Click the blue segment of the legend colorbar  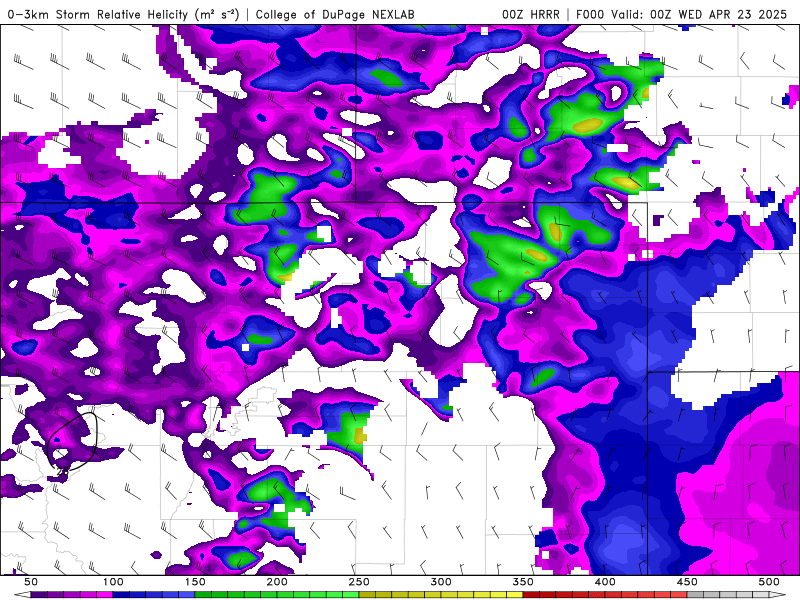point(154,595)
